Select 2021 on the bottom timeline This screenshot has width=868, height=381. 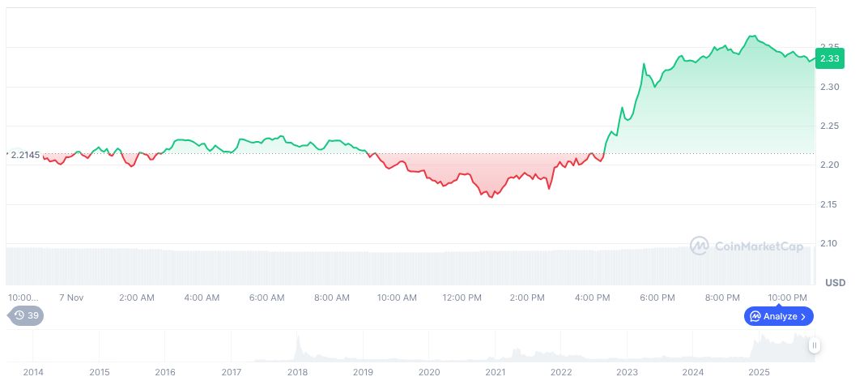pyautogui.click(x=495, y=372)
